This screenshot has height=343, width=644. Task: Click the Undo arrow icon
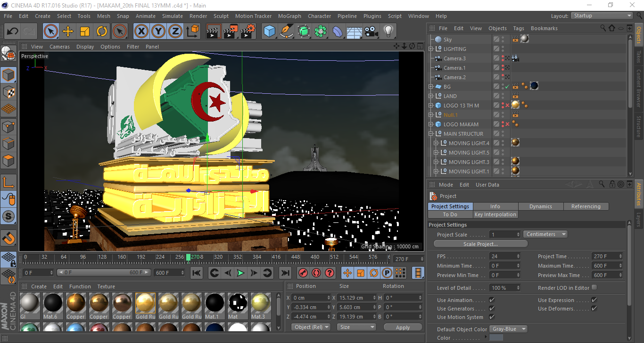click(12, 32)
